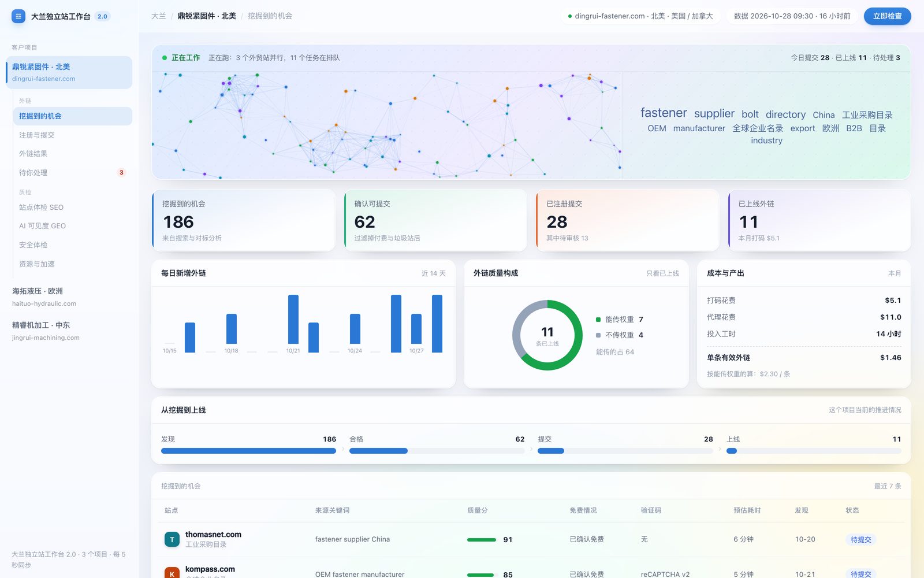Open 外链结果 in the sidebar
This screenshot has width=924, height=578.
[72, 154]
